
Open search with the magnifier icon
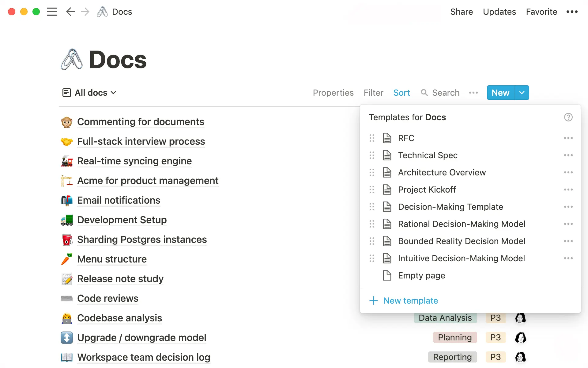pos(425,93)
